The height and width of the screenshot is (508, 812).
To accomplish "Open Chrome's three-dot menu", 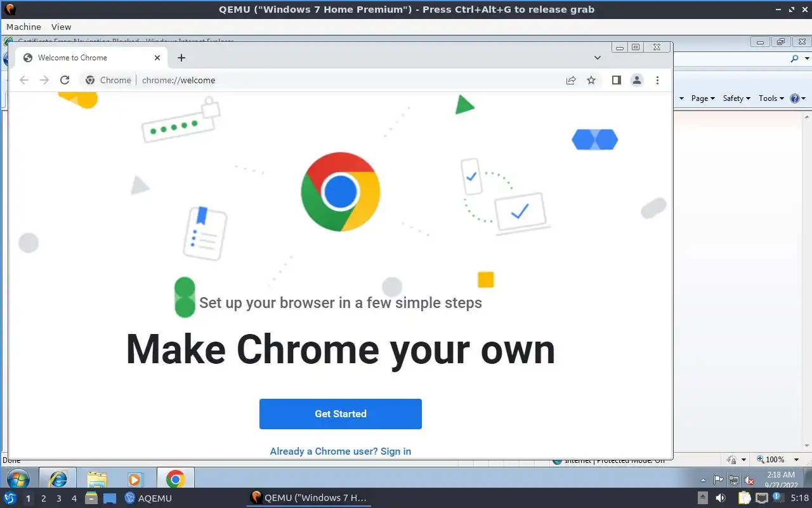I will 657,80.
